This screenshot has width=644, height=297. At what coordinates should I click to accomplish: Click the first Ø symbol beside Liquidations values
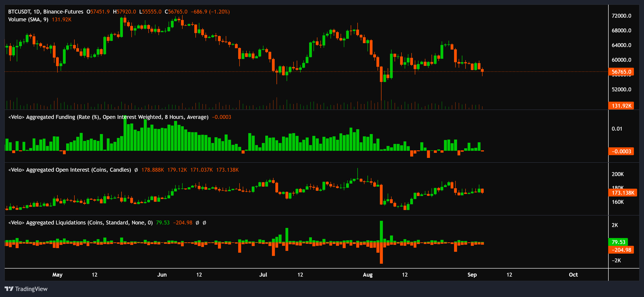(x=197, y=223)
